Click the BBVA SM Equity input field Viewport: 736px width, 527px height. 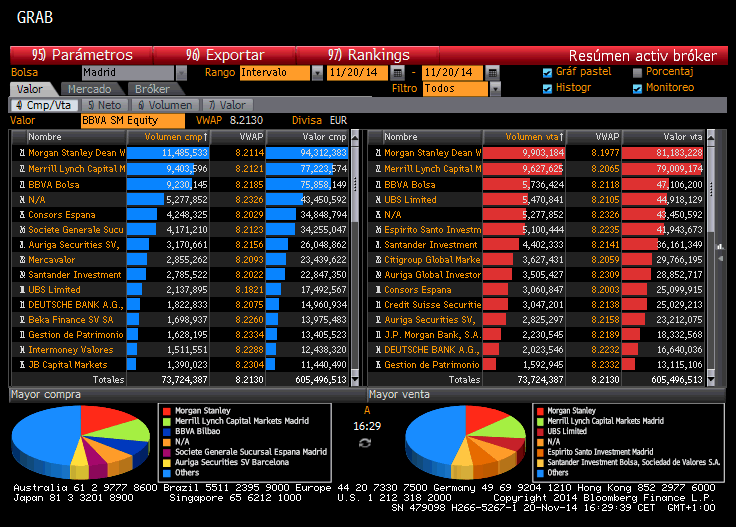pyautogui.click(x=132, y=121)
